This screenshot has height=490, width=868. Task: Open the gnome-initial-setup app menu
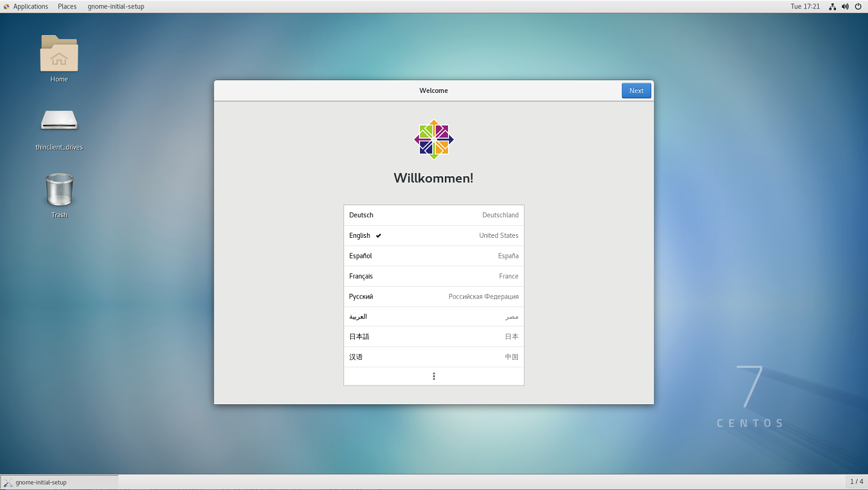pyautogui.click(x=115, y=7)
